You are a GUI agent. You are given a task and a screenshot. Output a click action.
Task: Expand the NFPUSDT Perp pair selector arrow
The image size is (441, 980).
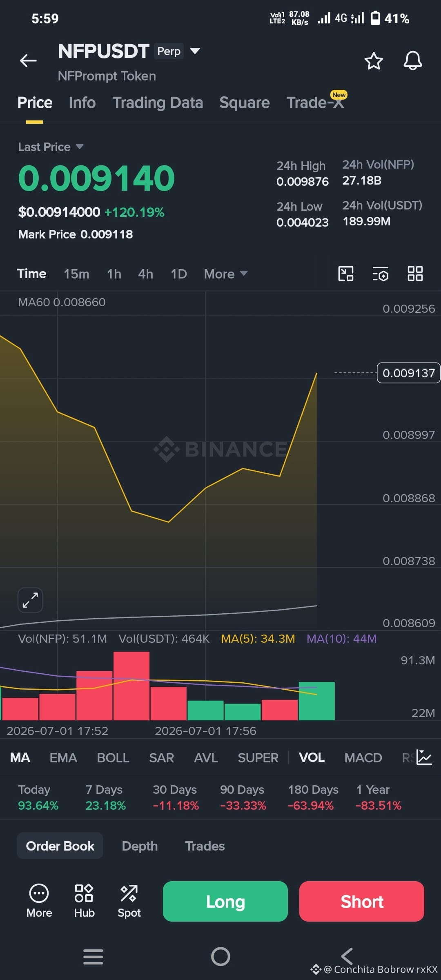[195, 51]
